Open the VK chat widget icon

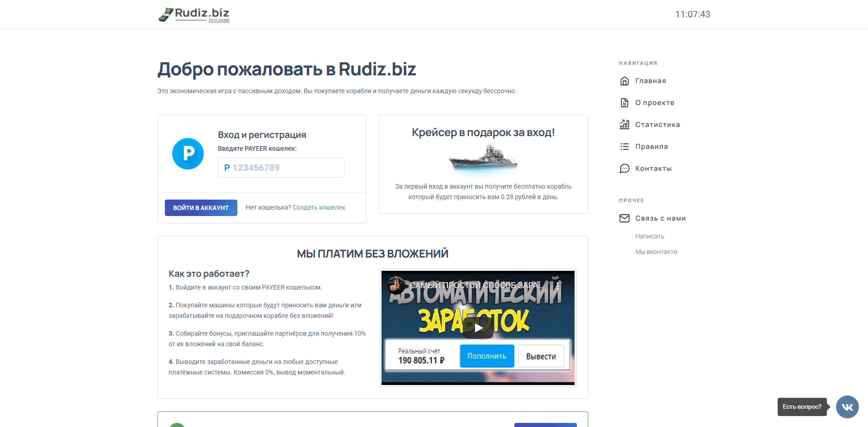point(847,406)
